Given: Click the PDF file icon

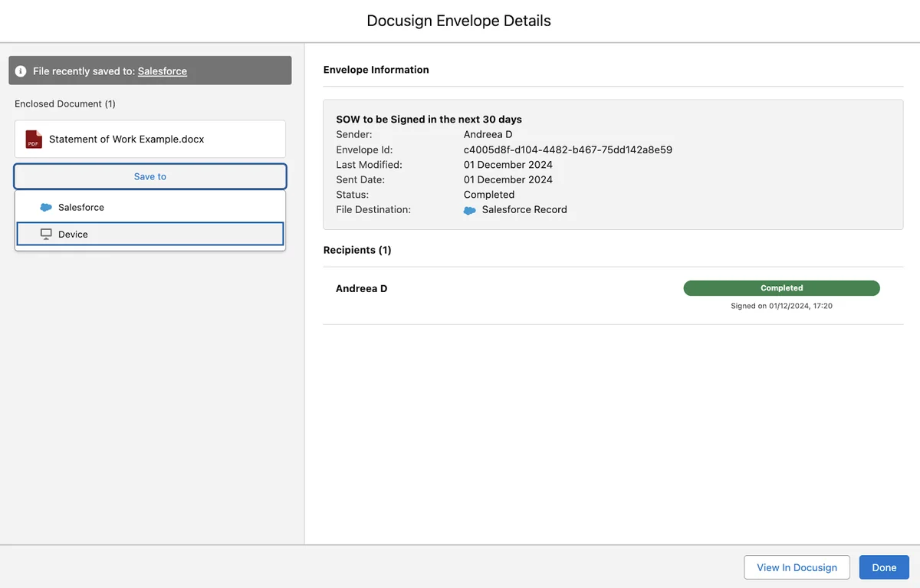Looking at the screenshot, I should pos(34,140).
